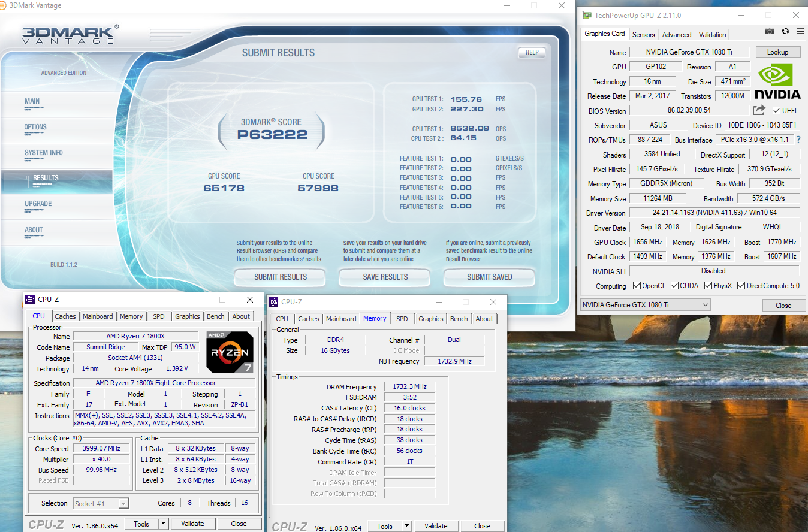Click the Ryzen 7 logo in CPU-Z
The width and height of the screenshot is (808, 532).
[230, 352]
